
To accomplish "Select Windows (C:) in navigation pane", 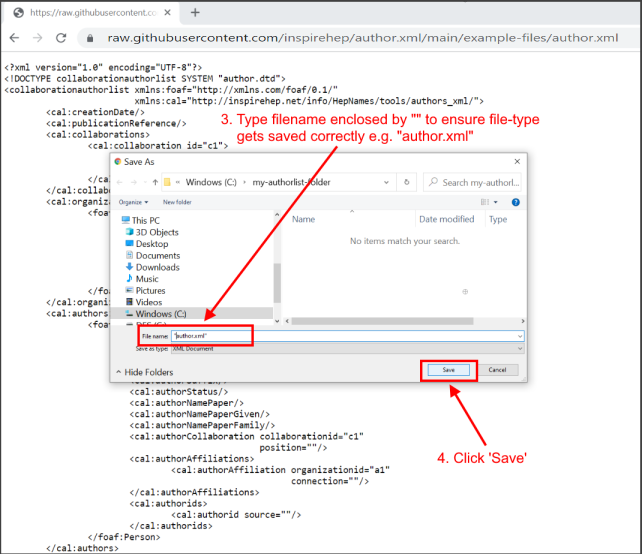I will (x=192, y=314).
